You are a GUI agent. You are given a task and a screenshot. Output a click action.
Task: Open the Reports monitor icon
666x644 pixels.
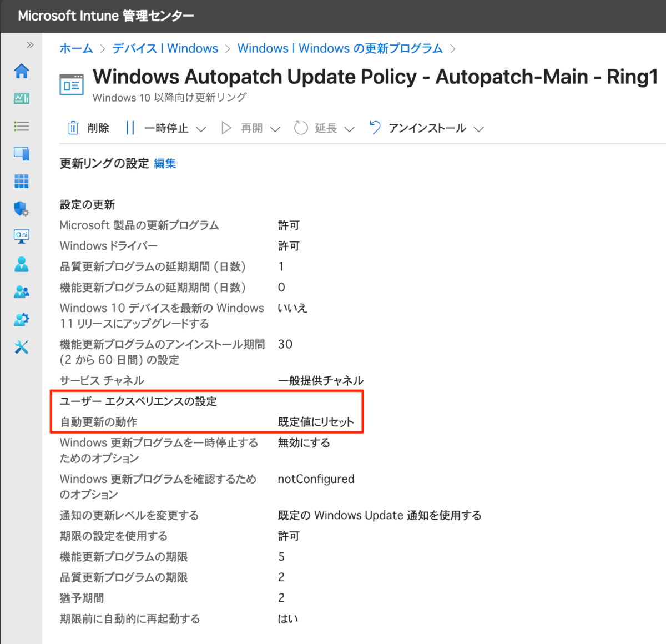click(x=22, y=237)
